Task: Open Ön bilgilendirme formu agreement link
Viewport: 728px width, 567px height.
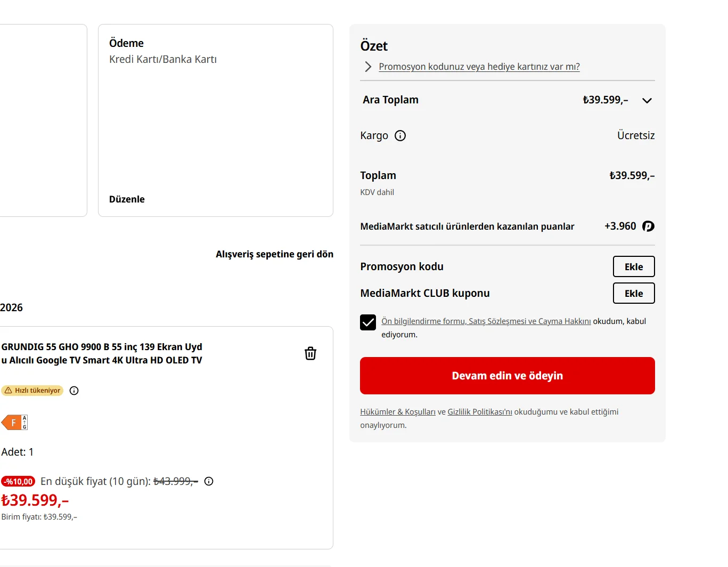Action: click(486, 321)
